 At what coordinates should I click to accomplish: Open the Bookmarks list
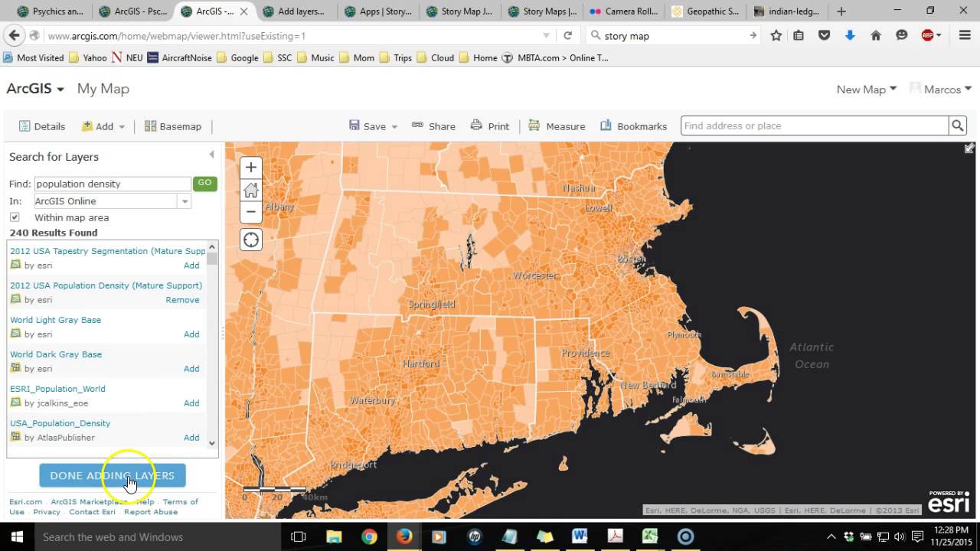point(633,126)
